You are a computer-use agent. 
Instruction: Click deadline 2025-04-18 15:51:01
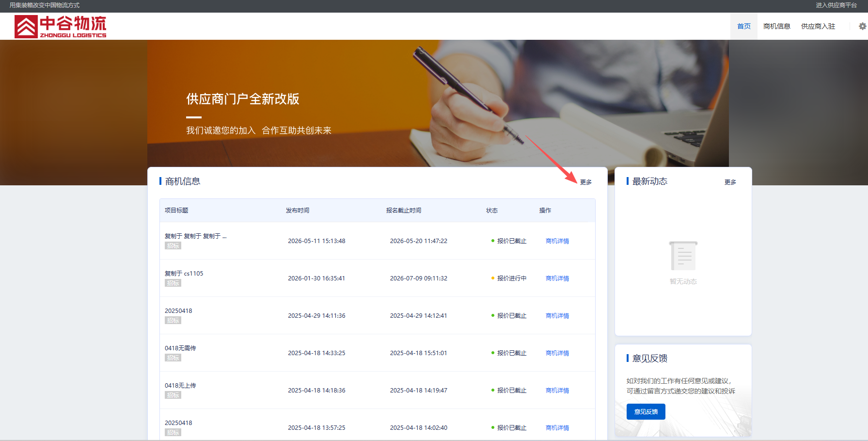point(419,353)
